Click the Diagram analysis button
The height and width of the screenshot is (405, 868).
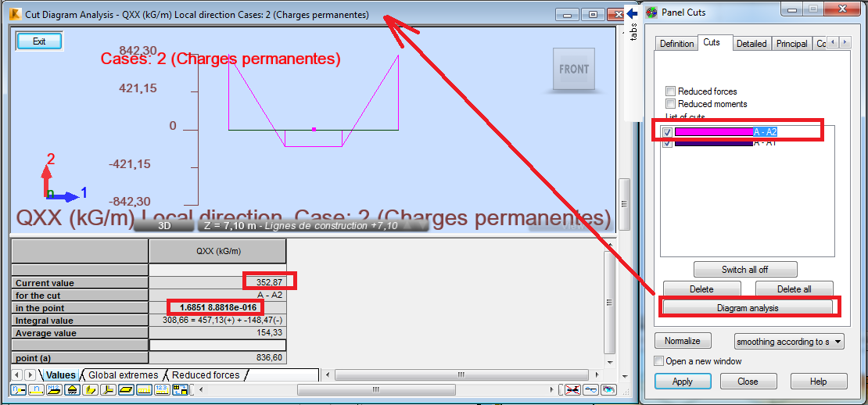(x=748, y=307)
